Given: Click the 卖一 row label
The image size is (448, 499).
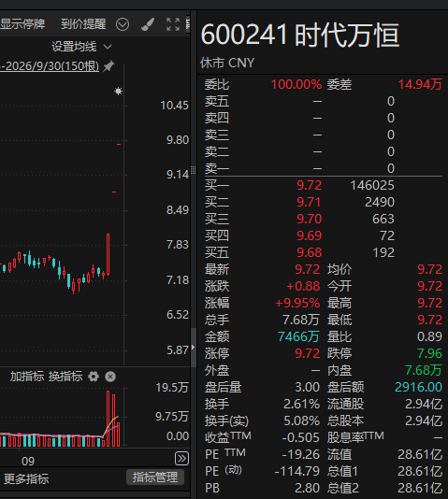Looking at the screenshot, I should tap(217, 168).
